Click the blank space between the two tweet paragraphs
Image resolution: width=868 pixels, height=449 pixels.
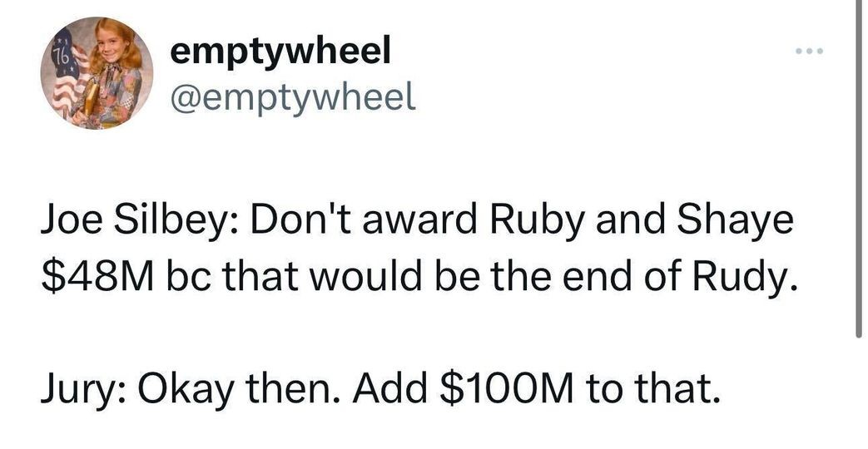coord(416,331)
